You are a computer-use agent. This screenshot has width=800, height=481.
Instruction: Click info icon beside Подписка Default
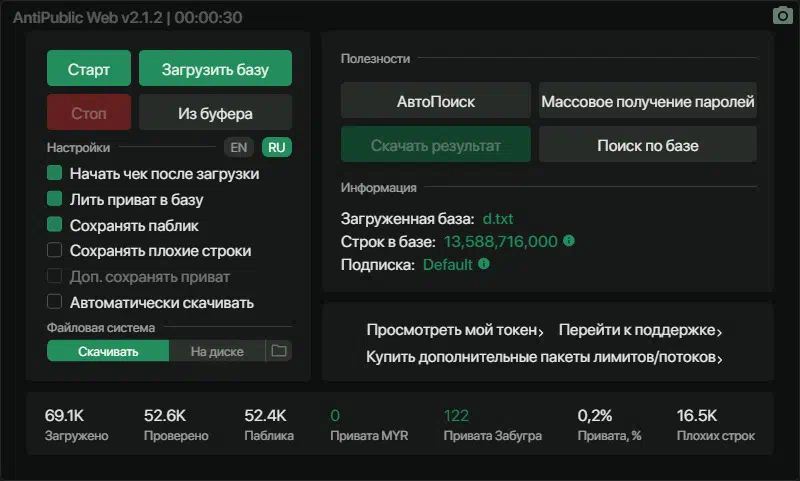[484, 264]
